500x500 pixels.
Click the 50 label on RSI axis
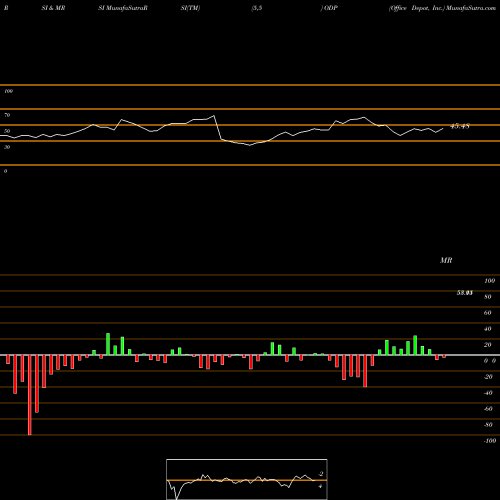[7, 131]
